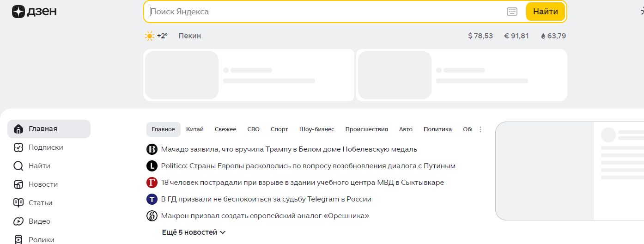Viewport: 644px width, 244px height.
Task: Go to Новости in the sidebar
Action: pyautogui.click(x=43, y=184)
